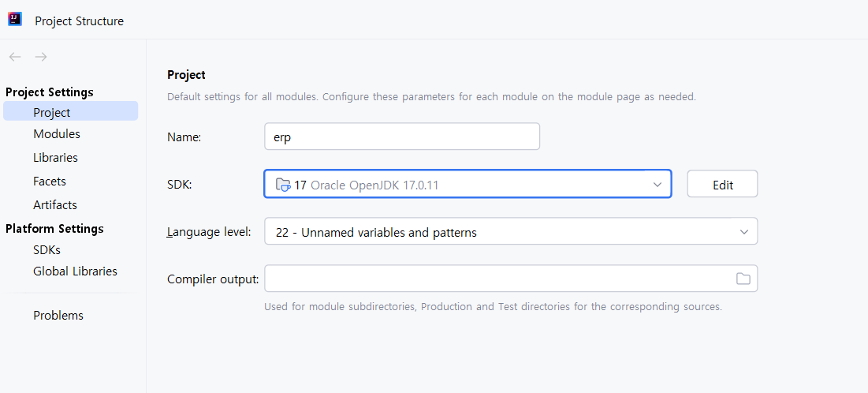Expand the SDK dropdown chevron
Viewport: 868px width, 393px height.
(x=658, y=185)
